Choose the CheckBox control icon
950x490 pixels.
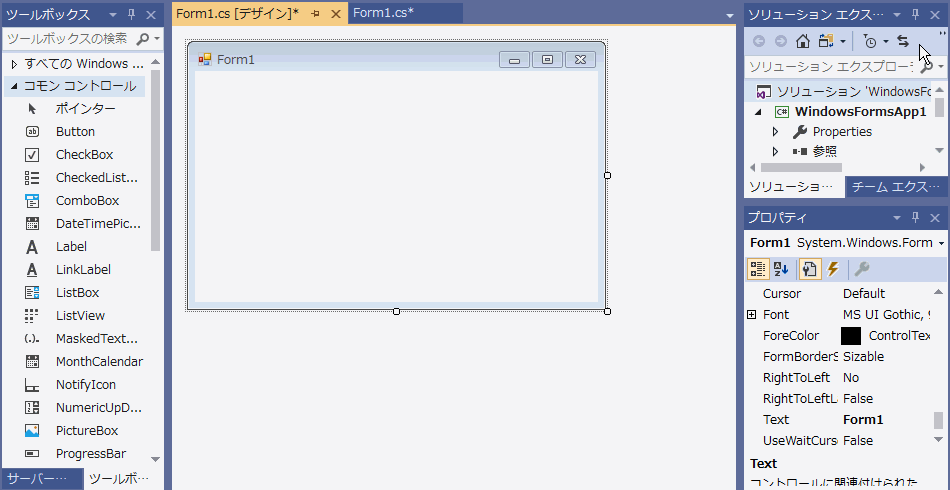tap(32, 154)
